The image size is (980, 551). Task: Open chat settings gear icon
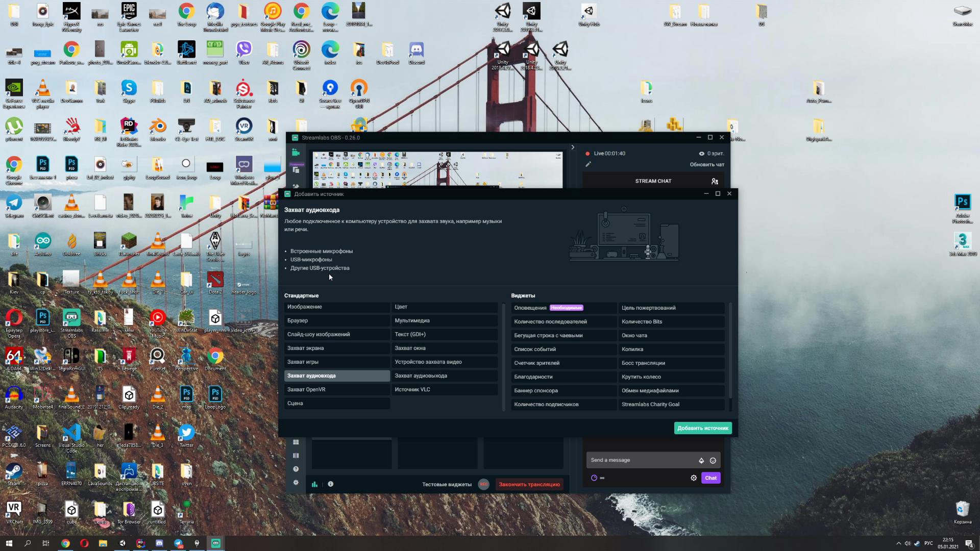point(694,478)
